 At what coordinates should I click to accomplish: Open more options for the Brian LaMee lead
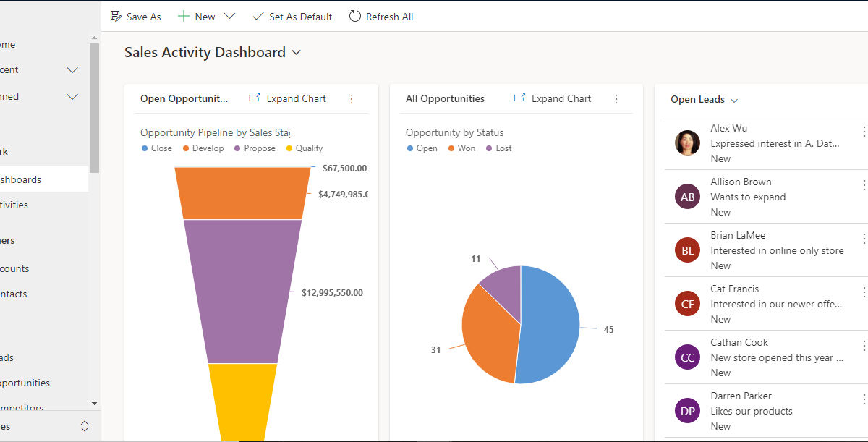tap(863, 238)
